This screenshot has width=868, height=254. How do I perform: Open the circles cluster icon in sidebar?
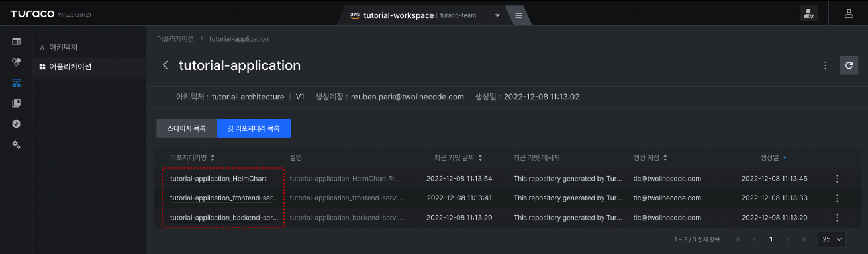coord(16,62)
